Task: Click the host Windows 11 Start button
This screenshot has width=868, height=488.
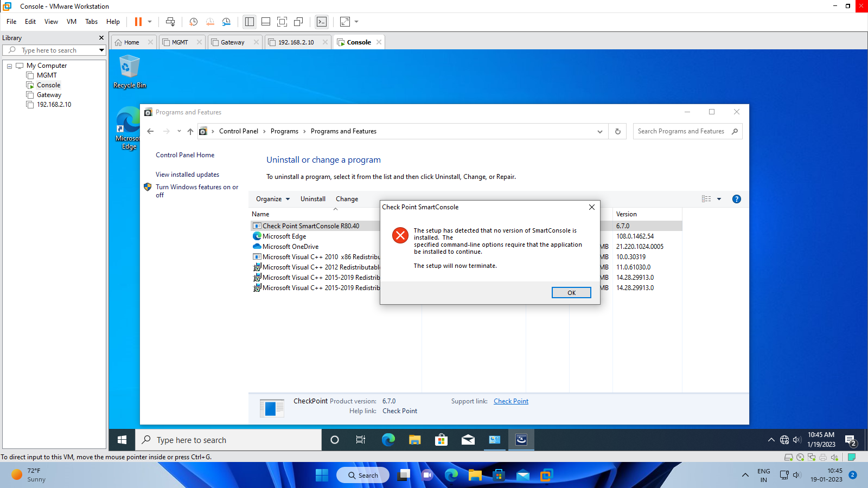Action: 322,476
